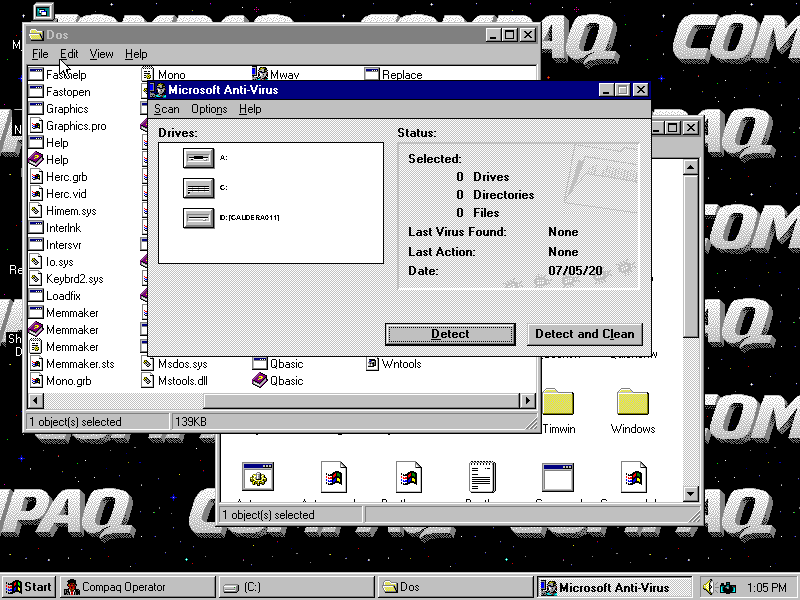Click left arrow of Dos horizontal scrollbar
Image resolution: width=800 pixels, height=600 pixels.
[35, 401]
